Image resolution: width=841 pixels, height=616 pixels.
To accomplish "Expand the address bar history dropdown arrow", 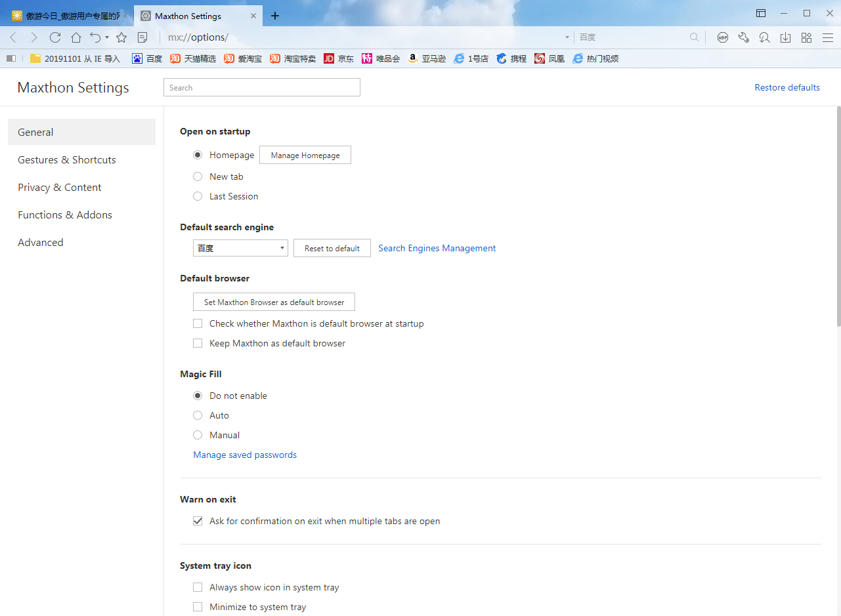I will [x=567, y=37].
